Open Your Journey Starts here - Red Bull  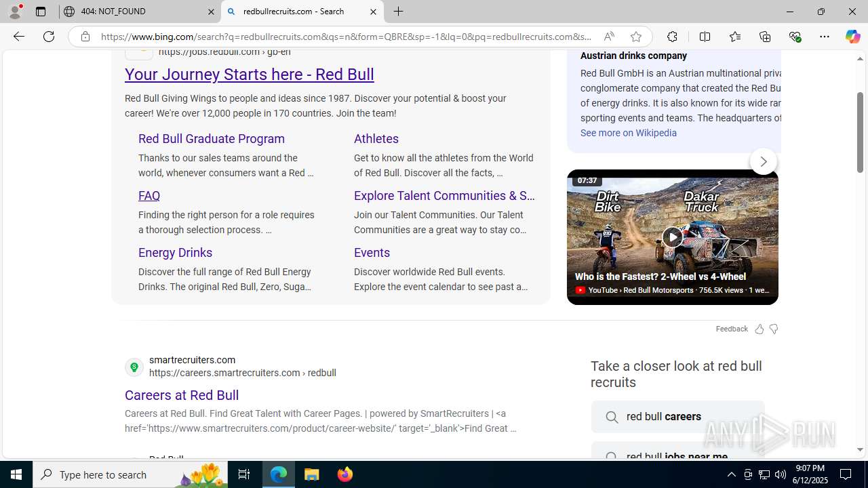point(250,74)
